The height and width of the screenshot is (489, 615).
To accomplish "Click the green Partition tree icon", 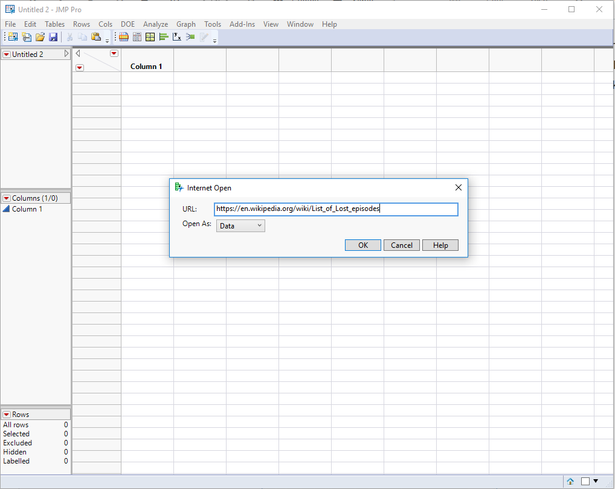I will coord(191,37).
